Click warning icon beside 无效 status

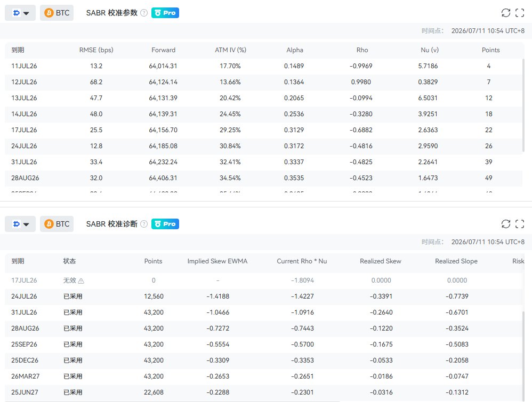point(81,281)
